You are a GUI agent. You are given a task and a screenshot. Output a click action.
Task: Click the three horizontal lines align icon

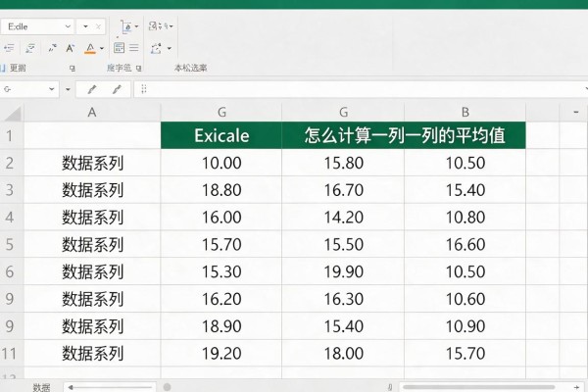pos(134,48)
